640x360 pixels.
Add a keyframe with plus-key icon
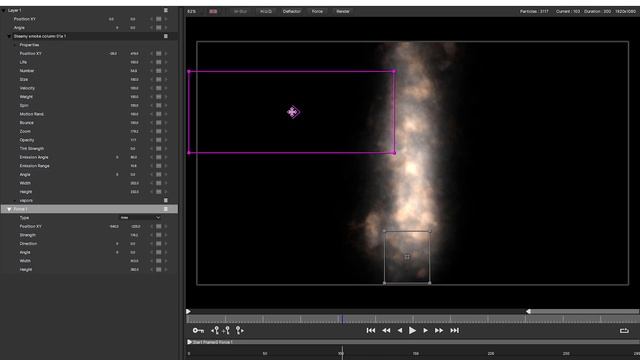pyautogui.click(x=226, y=330)
